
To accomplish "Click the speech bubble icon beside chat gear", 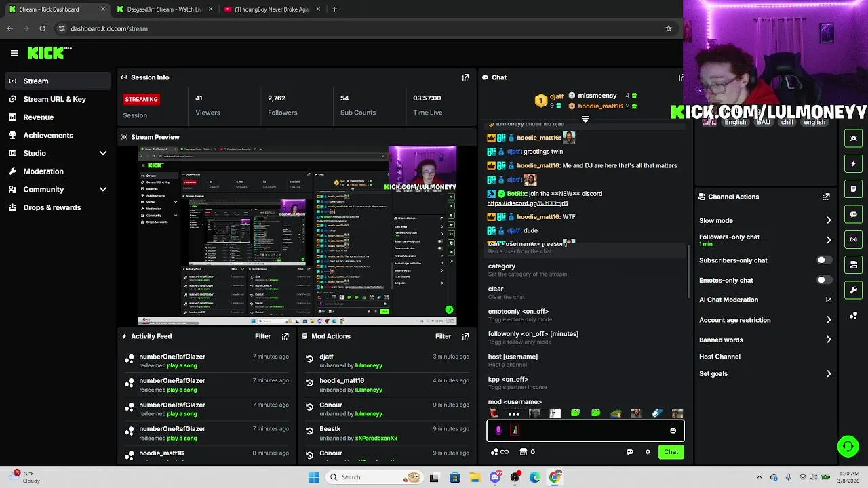I will click(x=630, y=452).
